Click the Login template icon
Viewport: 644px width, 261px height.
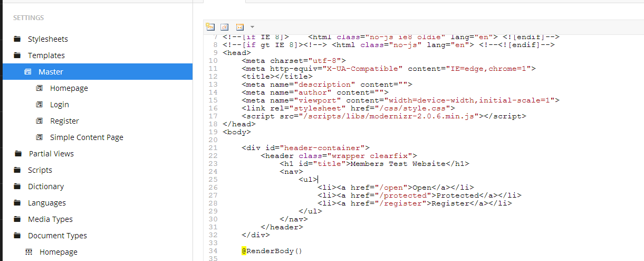(x=40, y=105)
